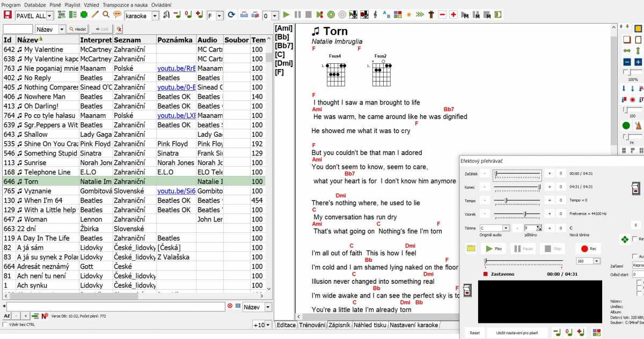Image resolution: width=644 pixels, height=339 pixels.
Task: Switch to the Náhled tisku tab
Action: click(x=370, y=325)
